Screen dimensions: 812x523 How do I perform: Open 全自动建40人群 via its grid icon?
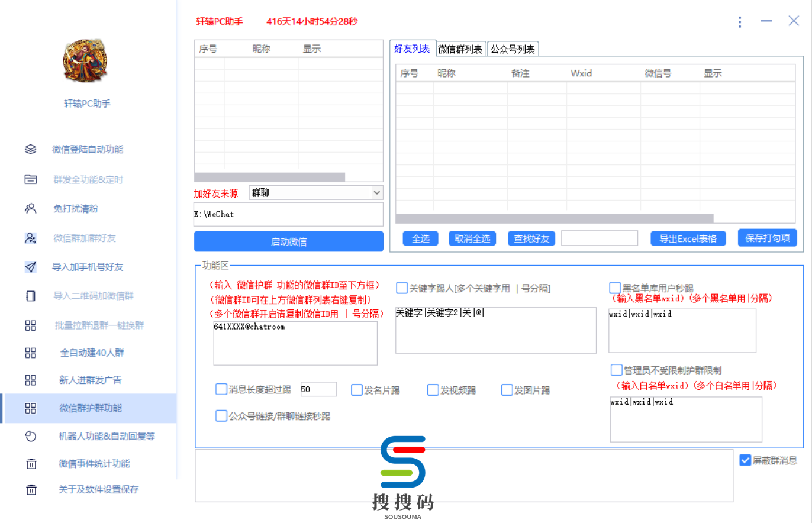[x=31, y=353]
